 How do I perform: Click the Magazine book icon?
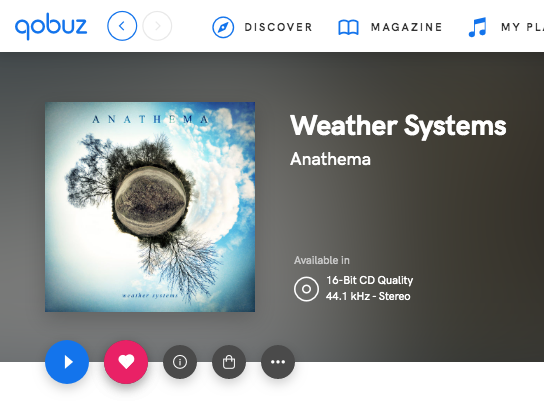(x=348, y=27)
